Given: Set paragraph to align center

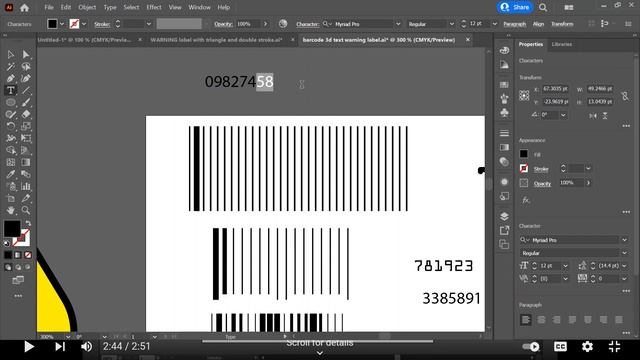Looking at the screenshot, I should pyautogui.click(x=541, y=320).
